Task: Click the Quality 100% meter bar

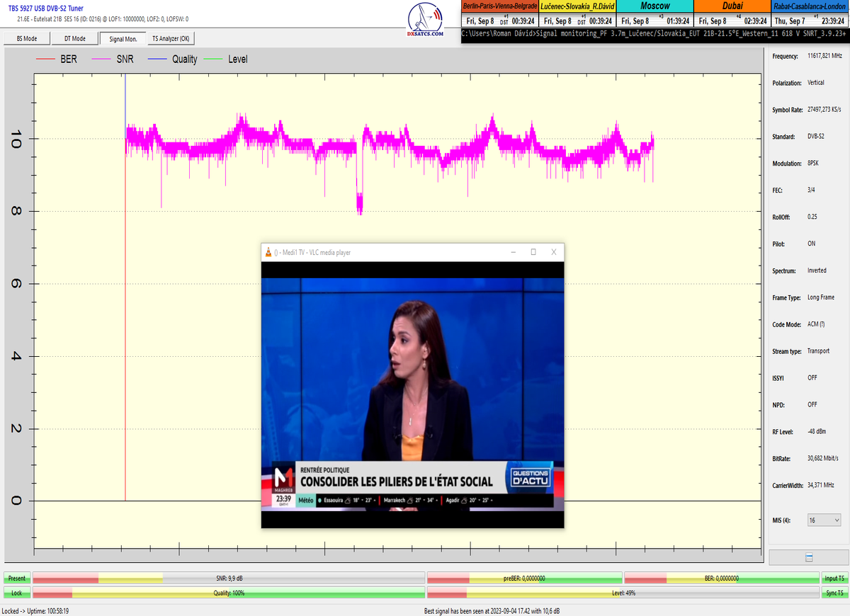Action: coord(229,593)
